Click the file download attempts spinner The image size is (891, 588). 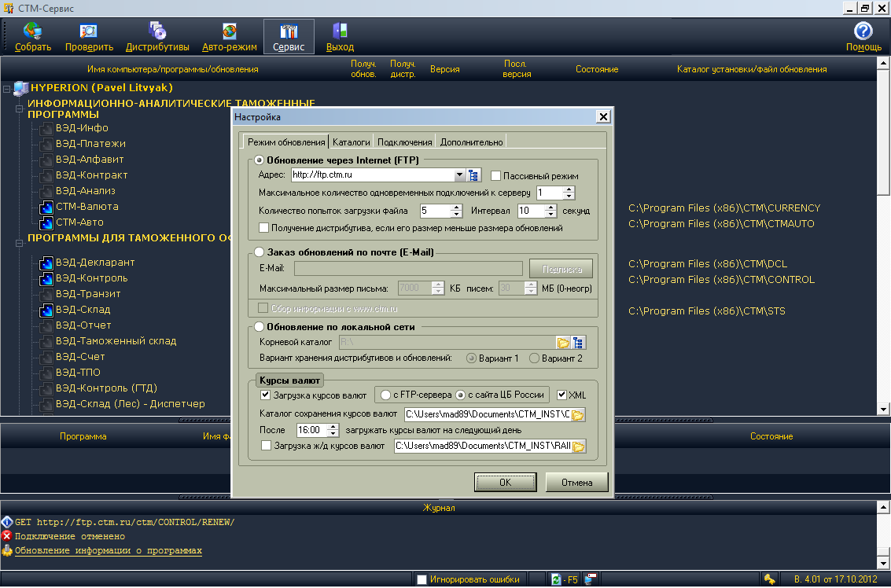(x=456, y=211)
